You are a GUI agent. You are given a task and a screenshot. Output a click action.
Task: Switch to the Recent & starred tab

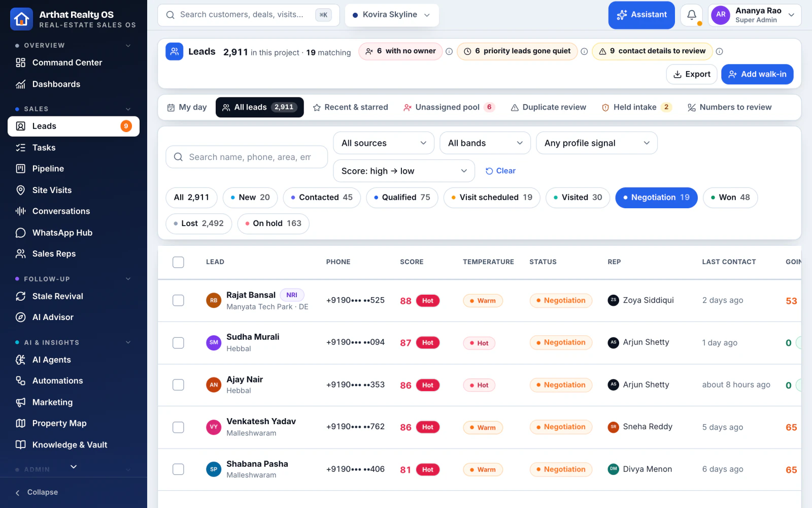pyautogui.click(x=351, y=107)
